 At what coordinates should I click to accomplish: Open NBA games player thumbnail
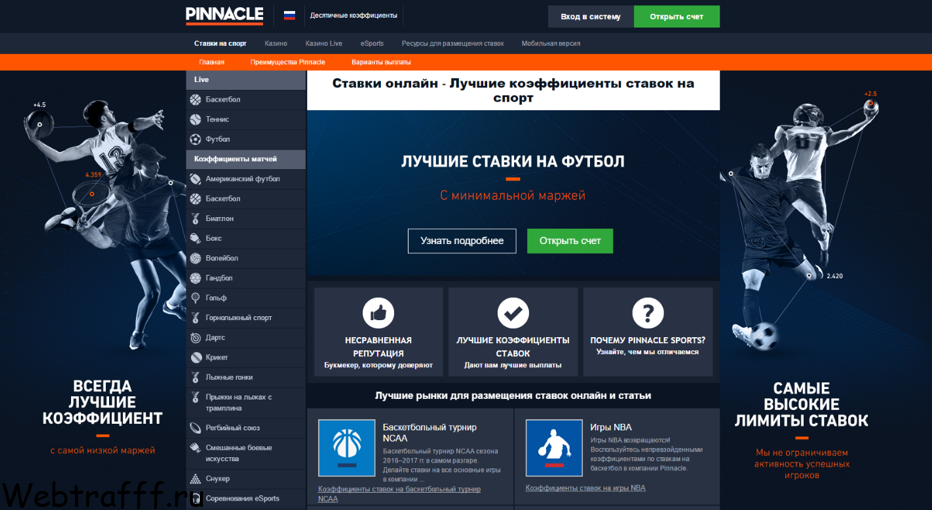pyautogui.click(x=554, y=448)
